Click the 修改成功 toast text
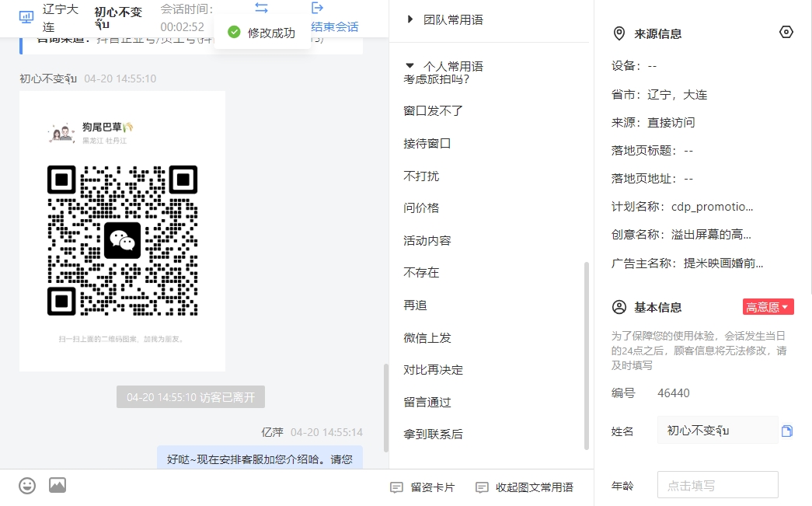 pos(271,33)
